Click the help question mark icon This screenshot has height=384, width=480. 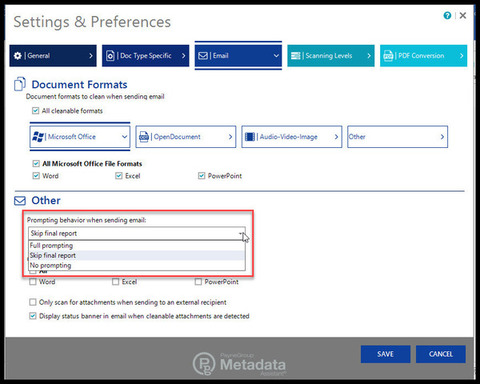point(447,15)
